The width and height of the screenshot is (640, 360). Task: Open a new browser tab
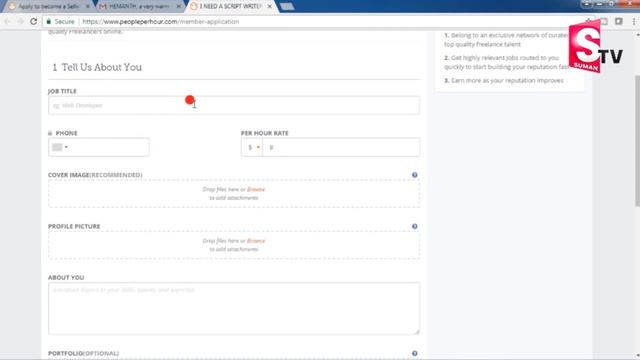pyautogui.click(x=287, y=7)
